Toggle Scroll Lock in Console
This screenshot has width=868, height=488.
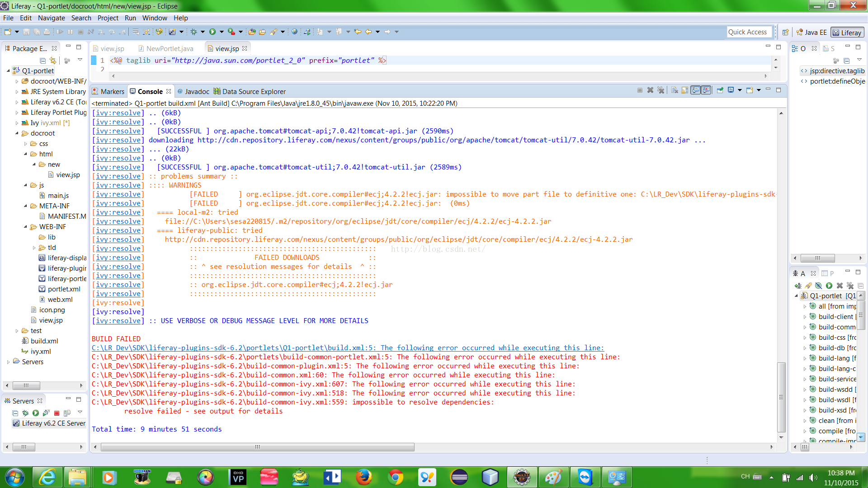(x=685, y=90)
